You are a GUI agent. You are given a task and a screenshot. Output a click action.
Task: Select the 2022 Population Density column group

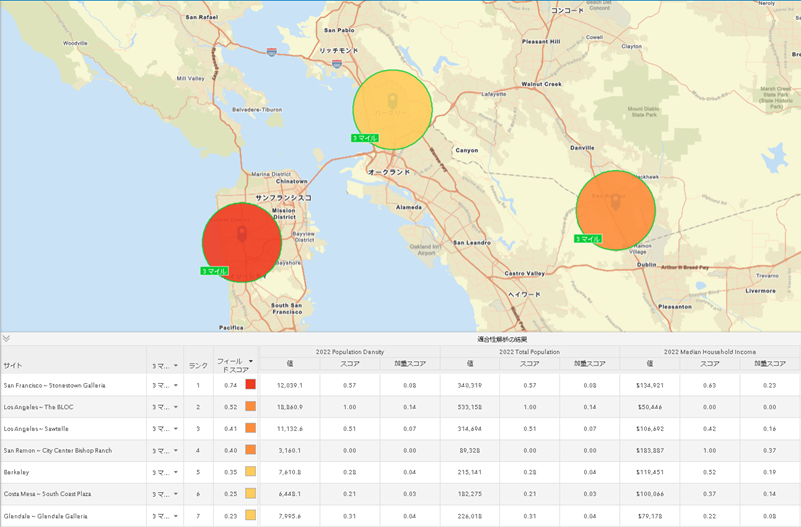pos(349,352)
